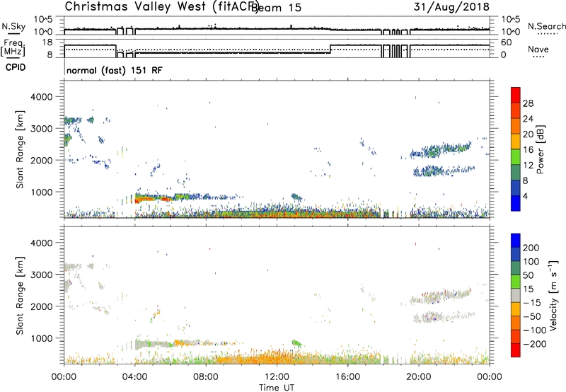The width and height of the screenshot is (566, 392).
Task: Click the Velocity [m s-1] colorbar title
Action: click(553, 295)
